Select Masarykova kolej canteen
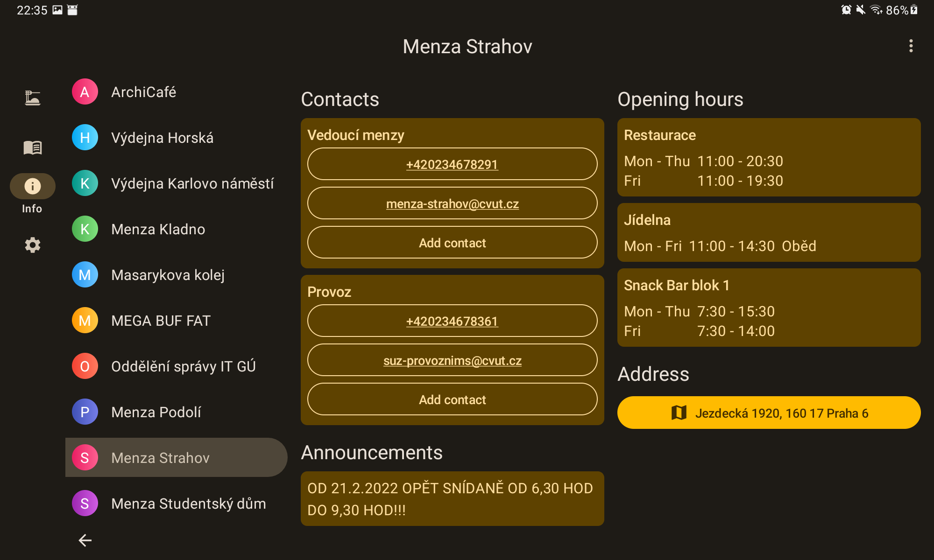The height and width of the screenshot is (560, 934). click(x=168, y=275)
